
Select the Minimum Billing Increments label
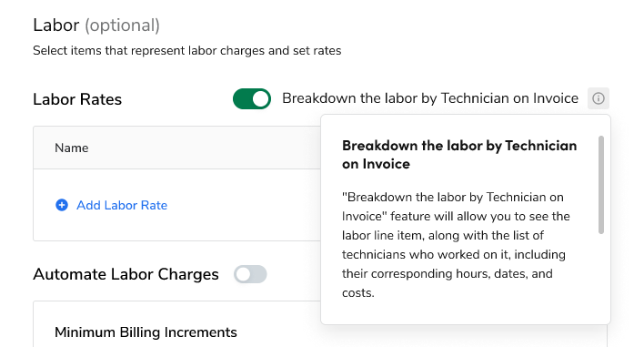point(146,332)
